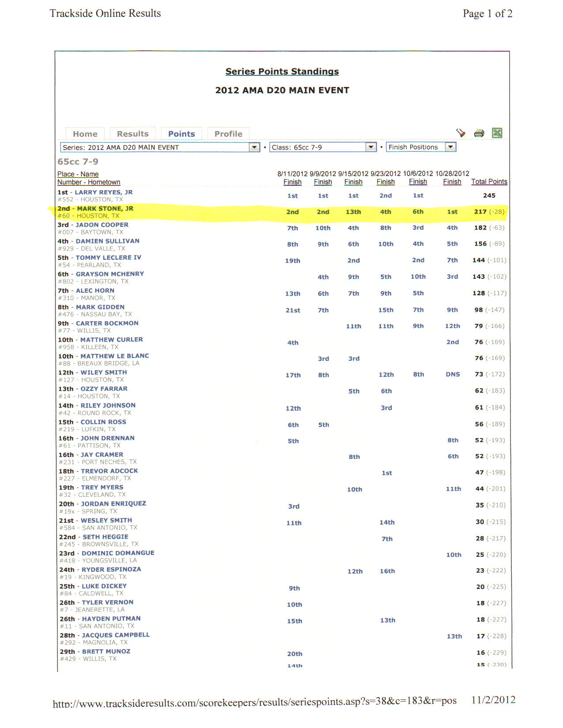The width and height of the screenshot is (563, 728).
Task: Click Number - Hometown header link
Action: coord(89,182)
